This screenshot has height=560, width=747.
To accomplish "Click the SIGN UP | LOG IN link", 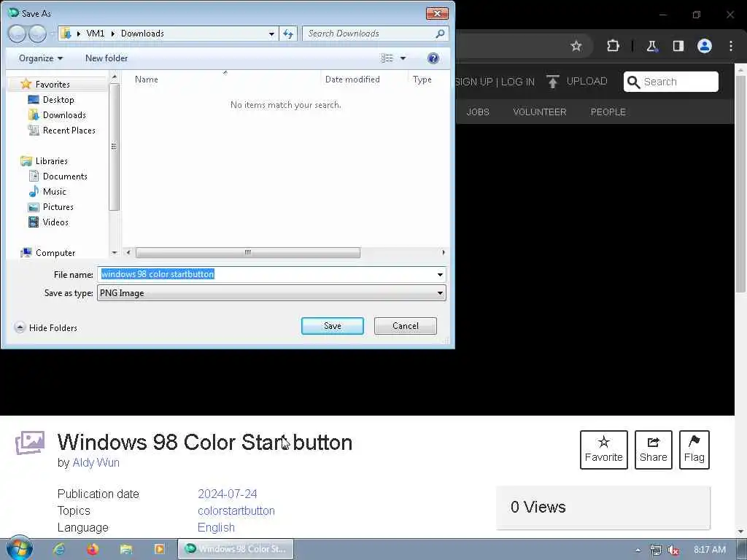I will click(x=495, y=82).
